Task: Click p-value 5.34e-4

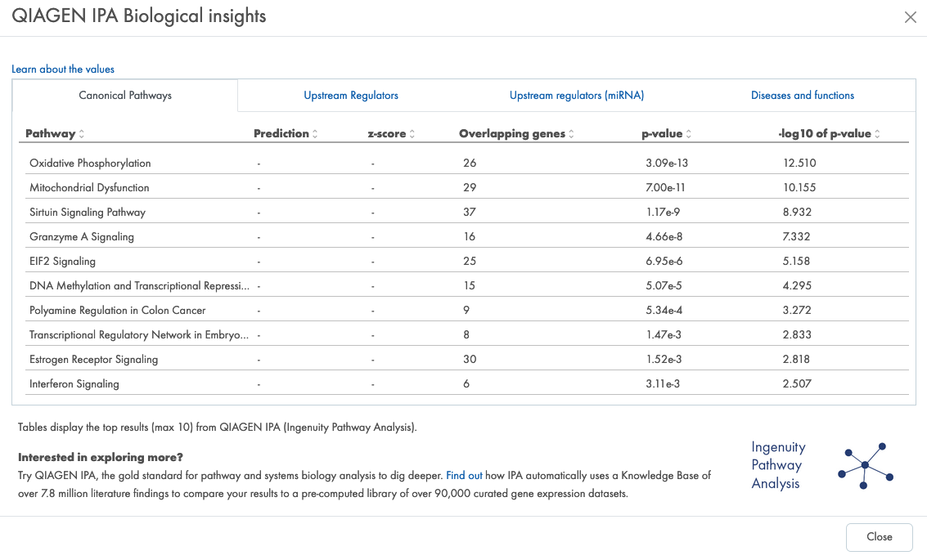Action: 664,310
